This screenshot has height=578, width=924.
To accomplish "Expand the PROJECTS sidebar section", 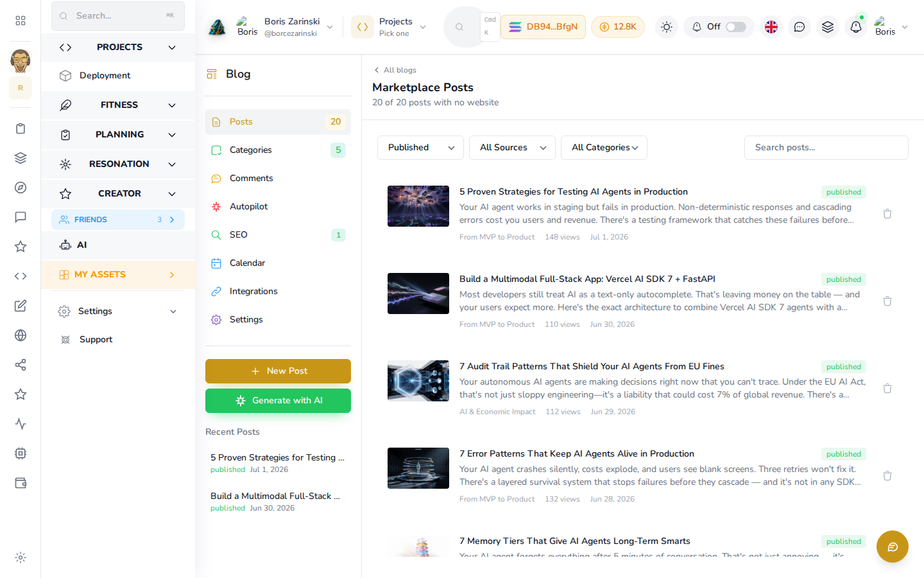I will [x=118, y=47].
